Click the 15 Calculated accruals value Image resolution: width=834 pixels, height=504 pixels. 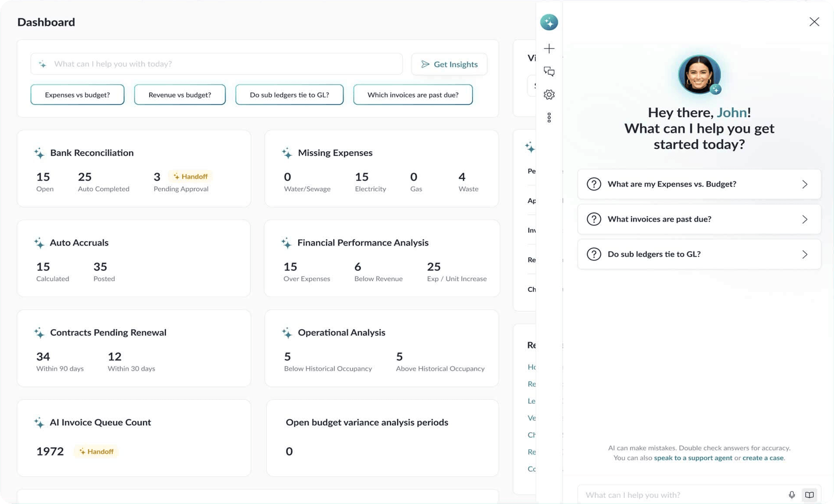43,266
